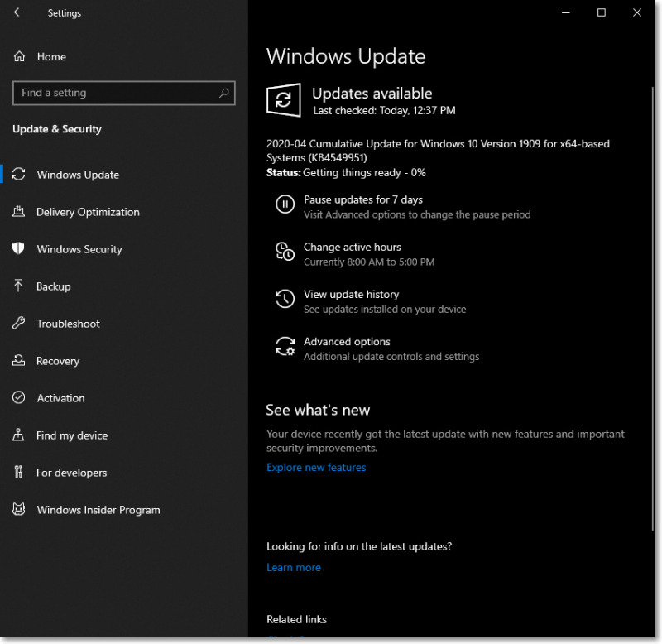The height and width of the screenshot is (644, 662).
Task: Click the right-side vertical scrollbar
Action: (653, 308)
